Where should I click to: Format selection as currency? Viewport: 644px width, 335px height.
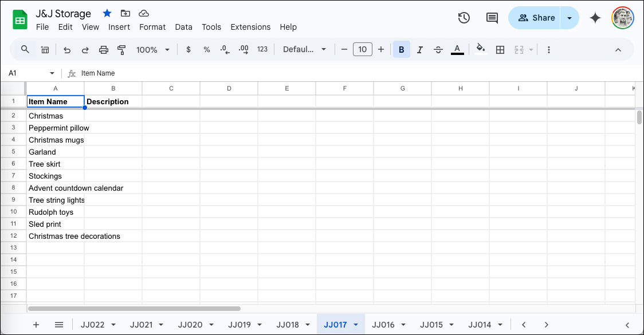tap(189, 49)
